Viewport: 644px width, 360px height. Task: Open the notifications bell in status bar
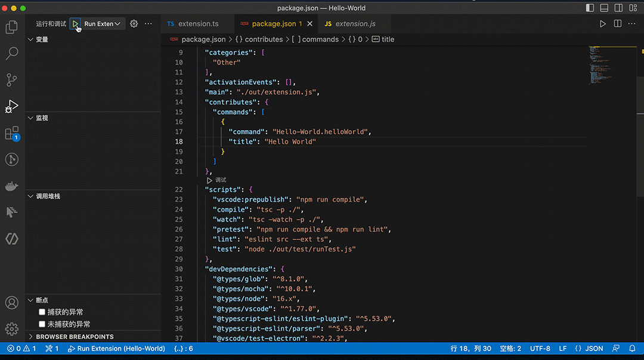pyautogui.click(x=632, y=348)
